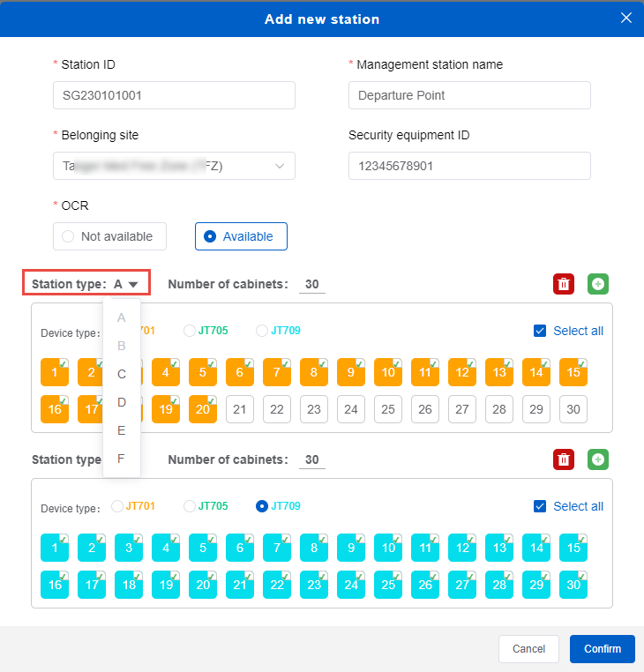Open the Station type A dropdown
Viewport: 644px width, 672px height.
pyautogui.click(x=126, y=284)
